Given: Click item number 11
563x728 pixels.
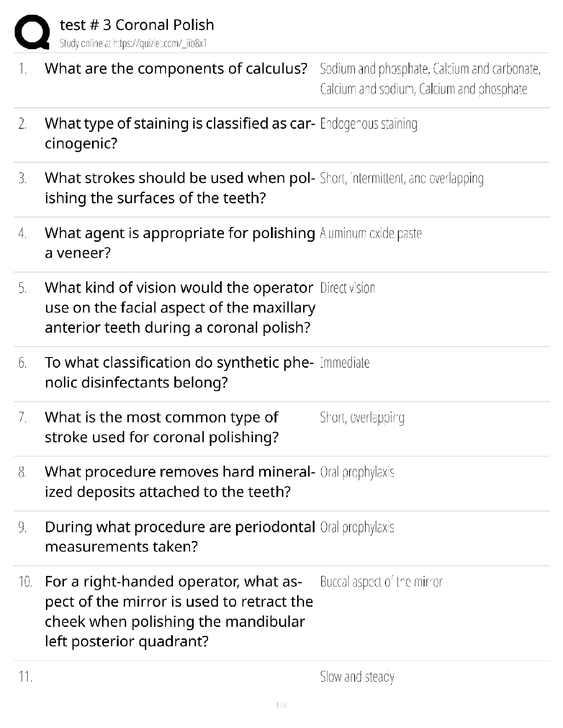Looking at the screenshot, I should coord(25,677).
